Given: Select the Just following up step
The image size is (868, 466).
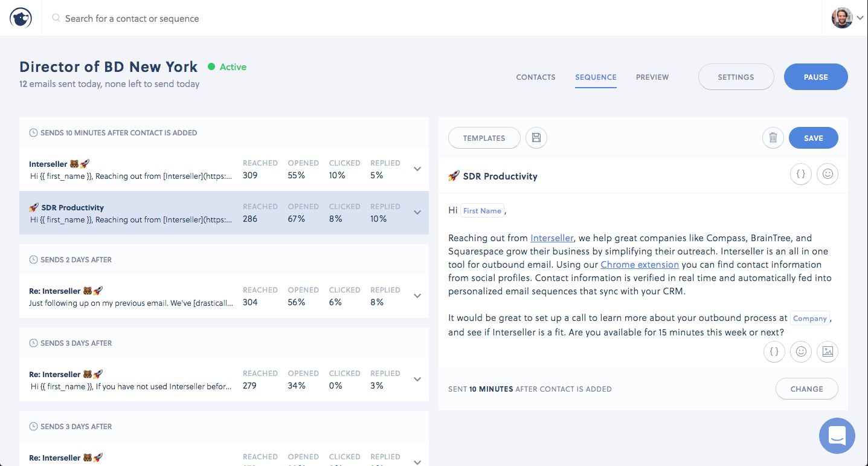Looking at the screenshot, I should coord(224,296).
